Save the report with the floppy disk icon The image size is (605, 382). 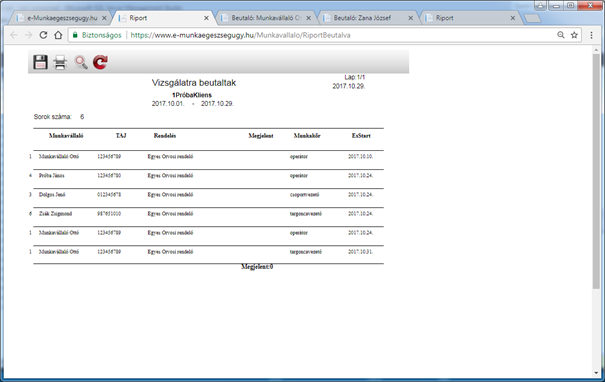[40, 62]
